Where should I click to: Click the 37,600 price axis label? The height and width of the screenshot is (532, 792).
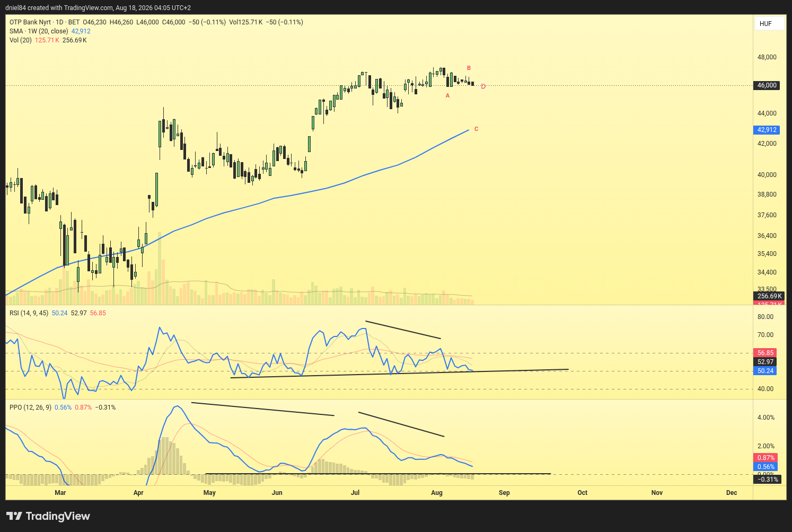(x=767, y=215)
